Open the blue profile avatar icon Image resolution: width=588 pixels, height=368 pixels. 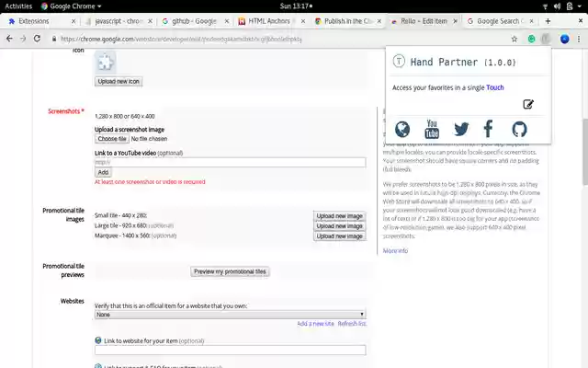point(564,39)
